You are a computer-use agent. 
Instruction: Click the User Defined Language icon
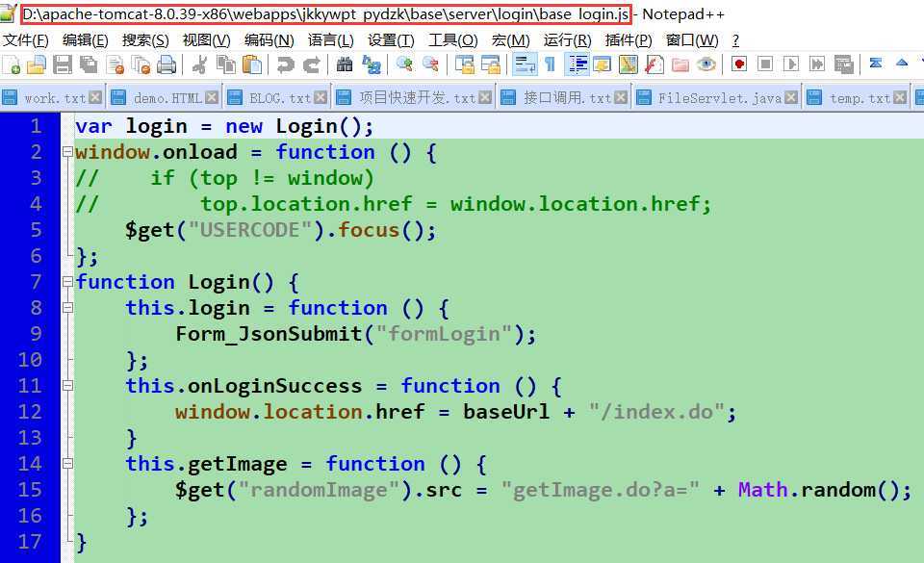603,64
